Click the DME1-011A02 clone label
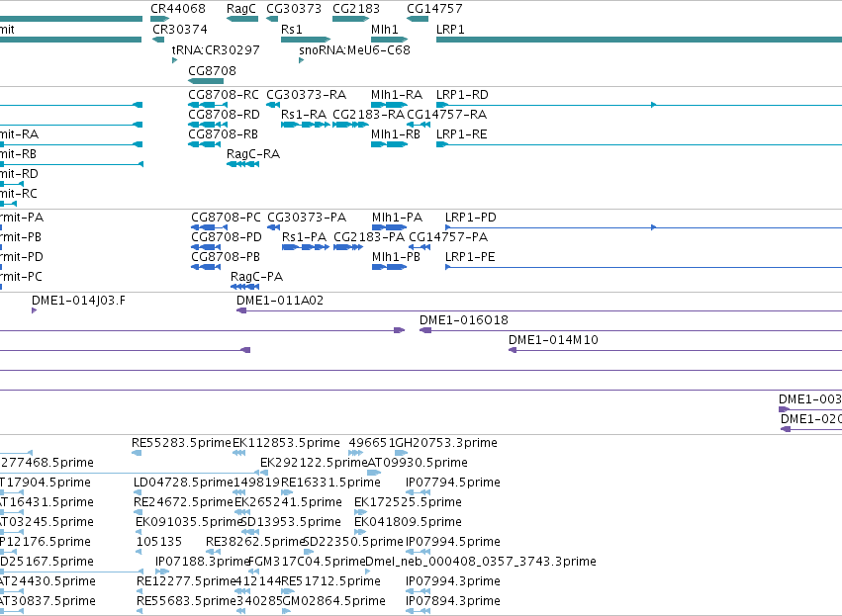Screen dimensions: 842x616 pyautogui.click(x=280, y=301)
